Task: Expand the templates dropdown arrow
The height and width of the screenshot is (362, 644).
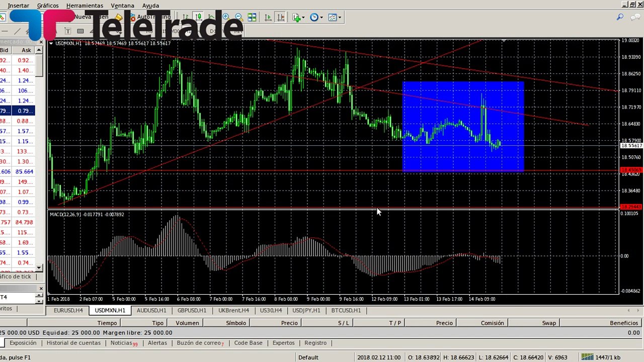Action: 340,18
